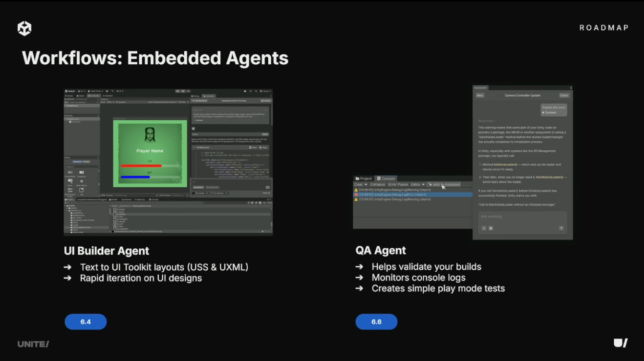This screenshot has width=644, height=361.
Task: Select the Tab control icon in Library
Action: (82, 190)
